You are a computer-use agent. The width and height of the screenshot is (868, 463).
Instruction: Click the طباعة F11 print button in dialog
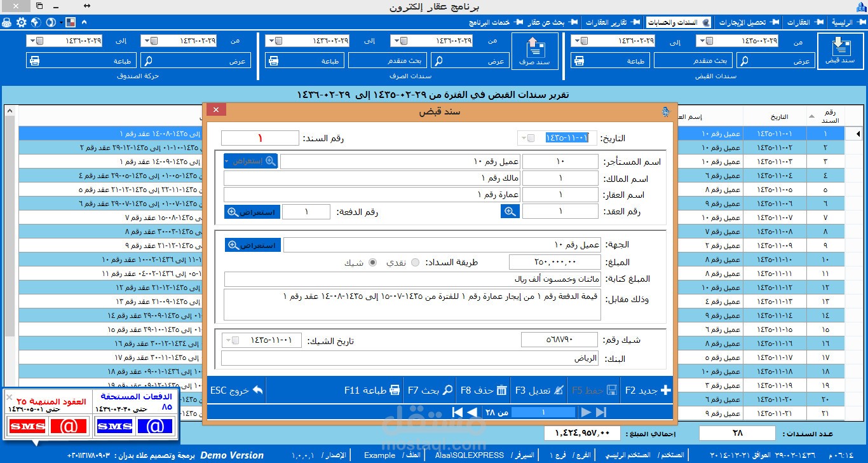pos(372,390)
